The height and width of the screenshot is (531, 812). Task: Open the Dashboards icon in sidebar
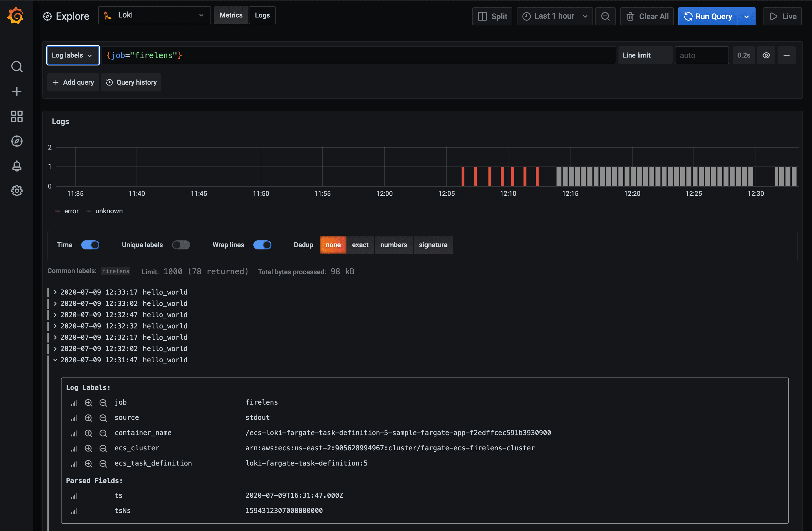tap(17, 116)
